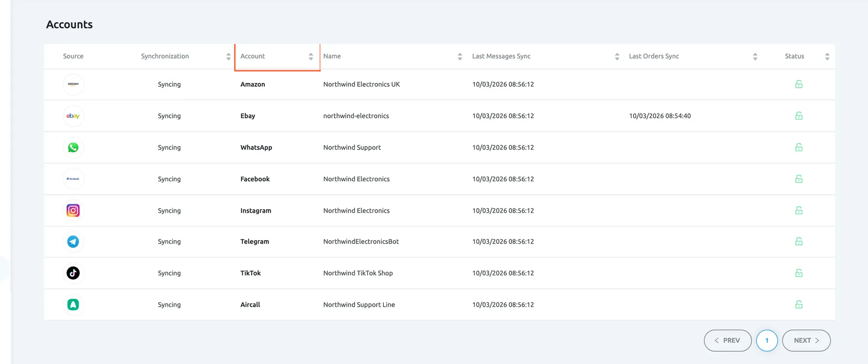Click the lock status icon for Aircall
The height and width of the screenshot is (364, 868).
click(x=799, y=305)
